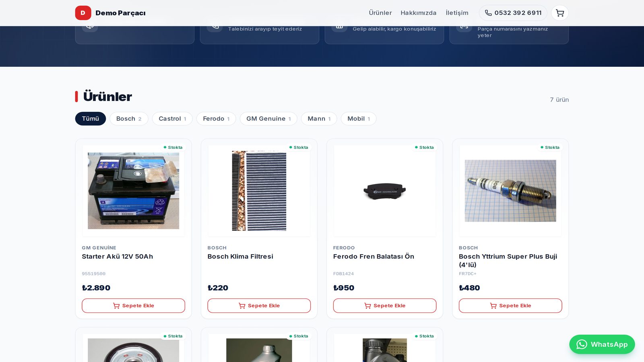Filter products by Mobil
The height and width of the screenshot is (362, 644).
pyautogui.click(x=359, y=119)
